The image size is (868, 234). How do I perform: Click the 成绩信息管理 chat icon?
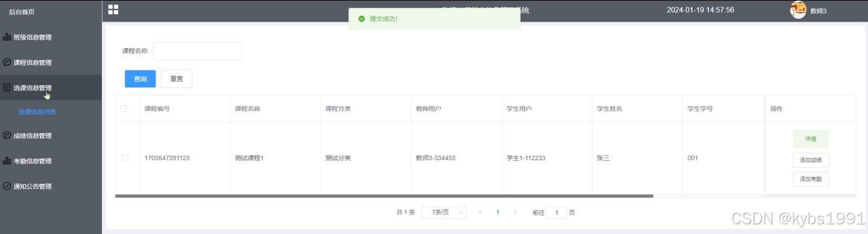coord(7,136)
